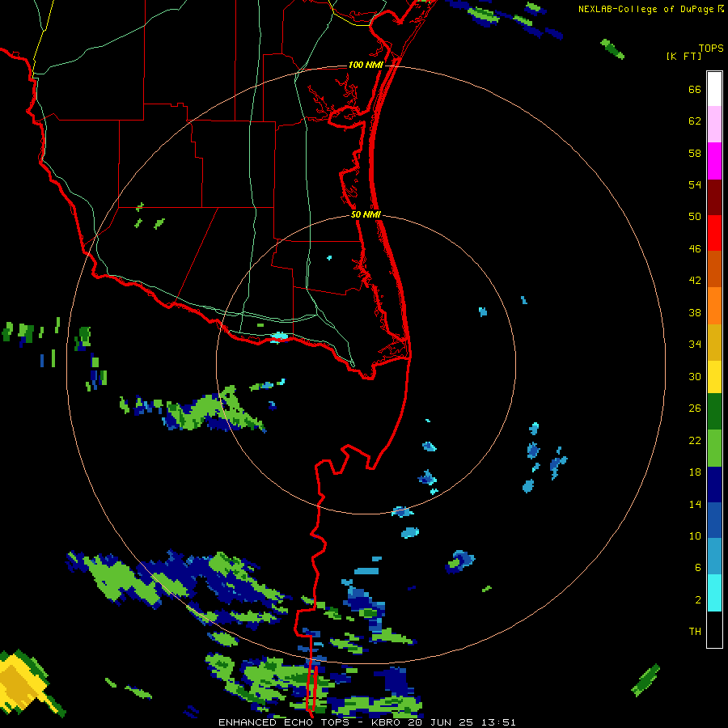Select the TH label under the scale
Screen dimensions: 728x728
click(695, 632)
